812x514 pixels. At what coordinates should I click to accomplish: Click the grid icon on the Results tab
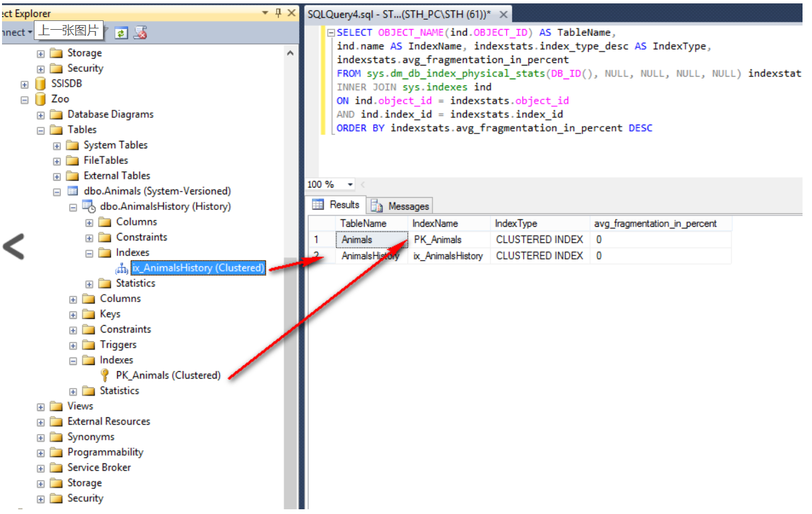[318, 205]
